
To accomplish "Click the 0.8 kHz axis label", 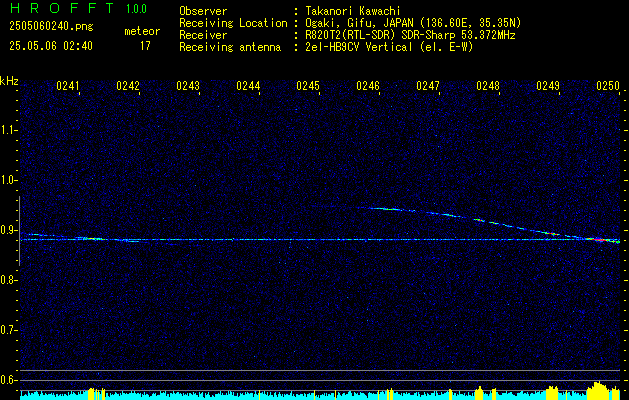I will pos(8,280).
